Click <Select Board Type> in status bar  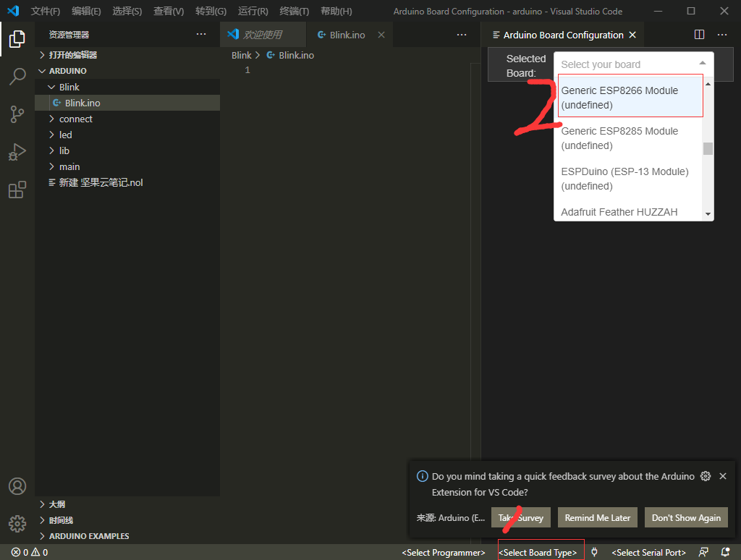(538, 552)
